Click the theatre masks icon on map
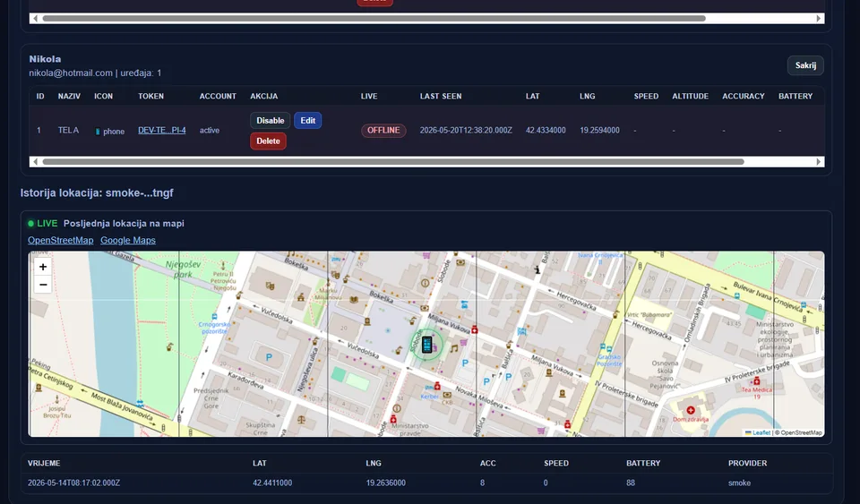The width and height of the screenshot is (860, 504). click(270, 286)
